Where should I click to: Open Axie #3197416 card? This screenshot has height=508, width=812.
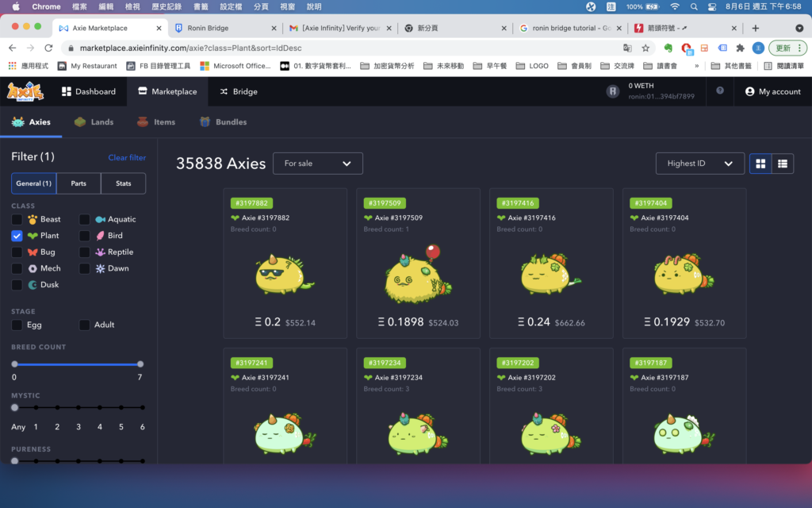[x=551, y=264]
